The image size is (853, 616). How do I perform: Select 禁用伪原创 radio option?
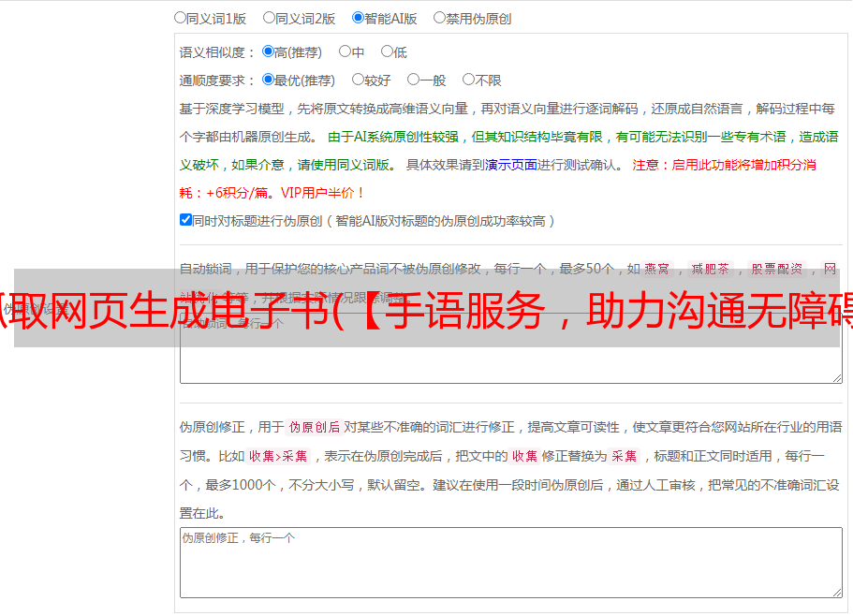point(439,18)
